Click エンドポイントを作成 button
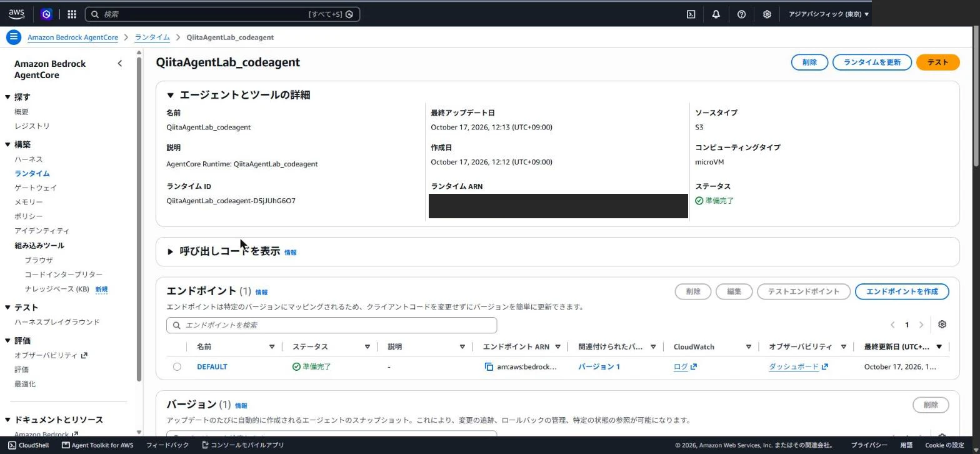Screen dimensions: 980x454 click(902, 291)
